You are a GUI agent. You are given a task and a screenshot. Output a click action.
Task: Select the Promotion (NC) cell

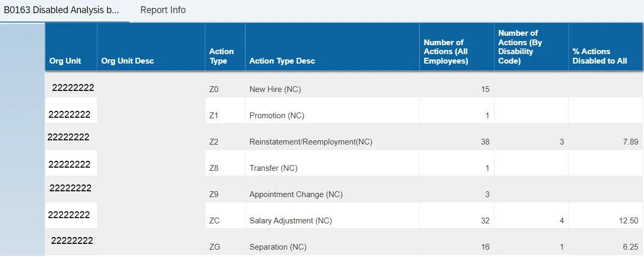276,116
